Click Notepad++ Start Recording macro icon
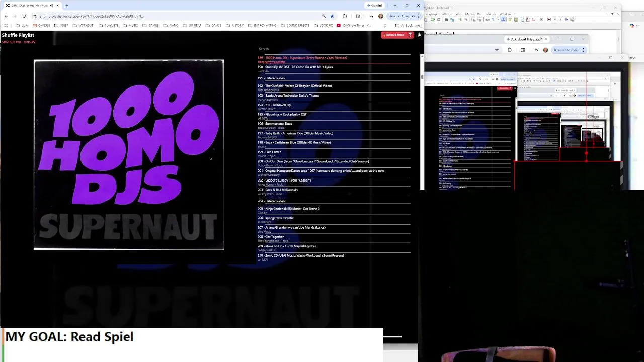 pos(549,19)
